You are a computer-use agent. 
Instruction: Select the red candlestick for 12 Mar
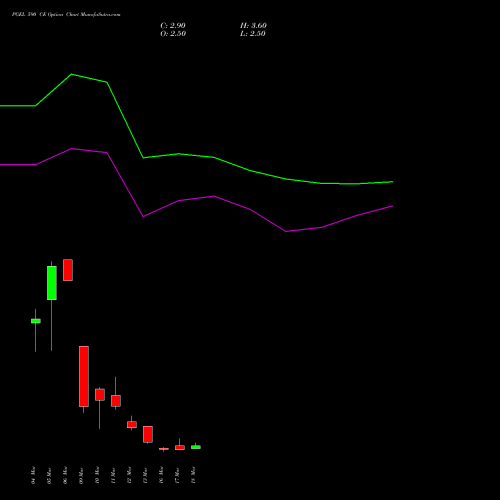pyautogui.click(x=132, y=425)
